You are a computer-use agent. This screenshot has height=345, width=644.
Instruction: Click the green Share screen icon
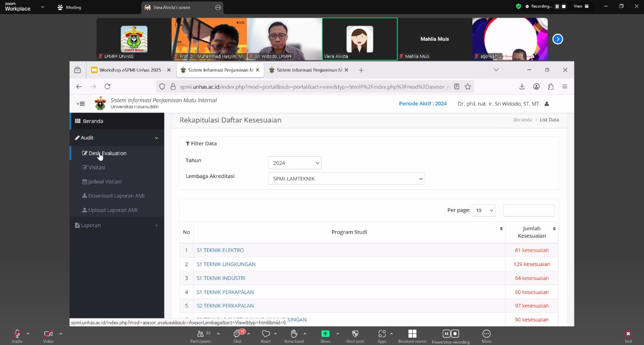point(326,334)
